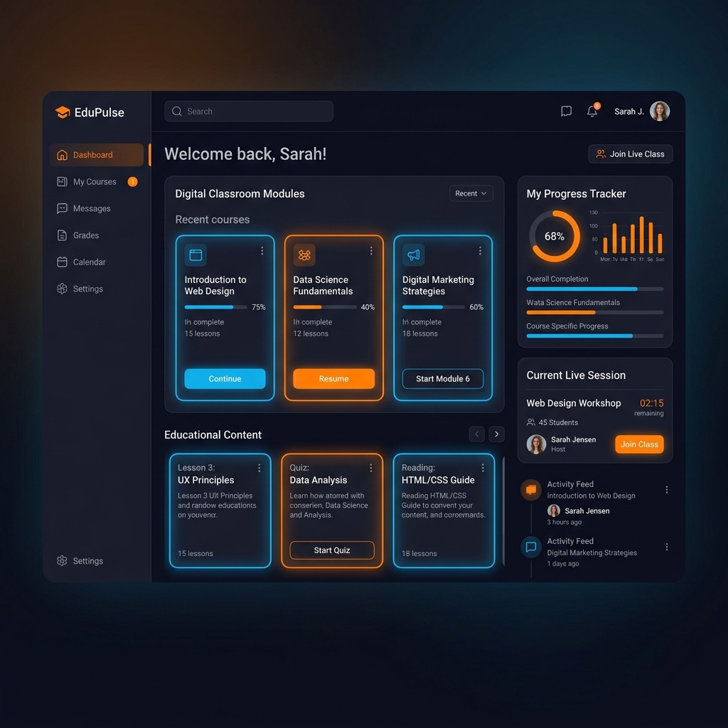Select the Grades icon in the sidebar
Image resolution: width=728 pixels, height=728 pixels.
60,235
